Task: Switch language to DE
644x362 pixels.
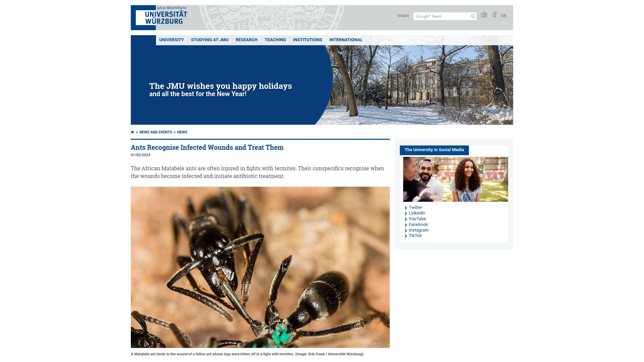Action: (504, 16)
